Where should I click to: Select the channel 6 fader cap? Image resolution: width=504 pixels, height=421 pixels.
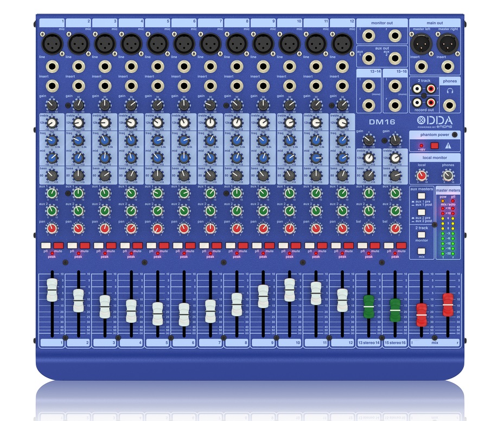[x=184, y=315]
